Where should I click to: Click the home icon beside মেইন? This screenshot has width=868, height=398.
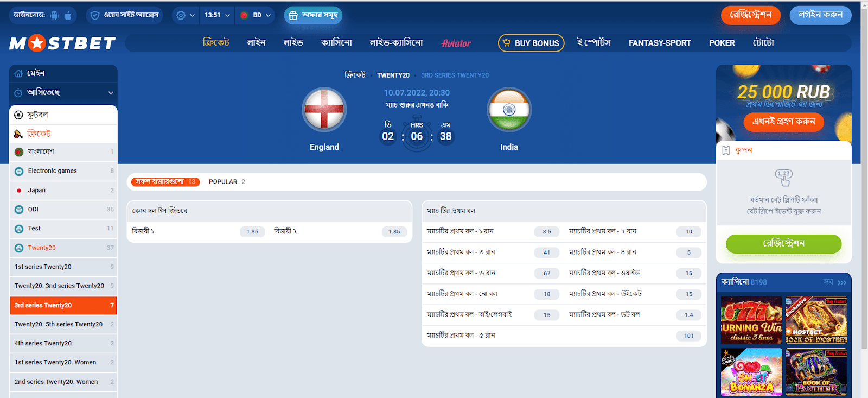(18, 73)
